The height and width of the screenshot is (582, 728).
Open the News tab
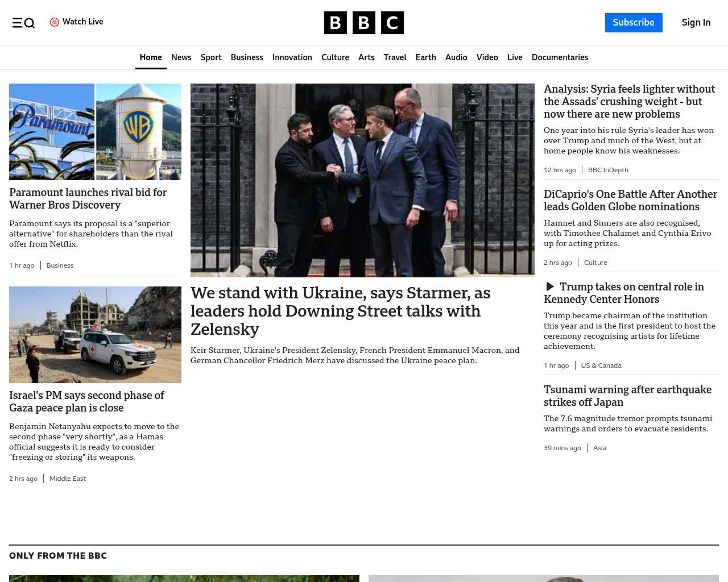coord(181,57)
